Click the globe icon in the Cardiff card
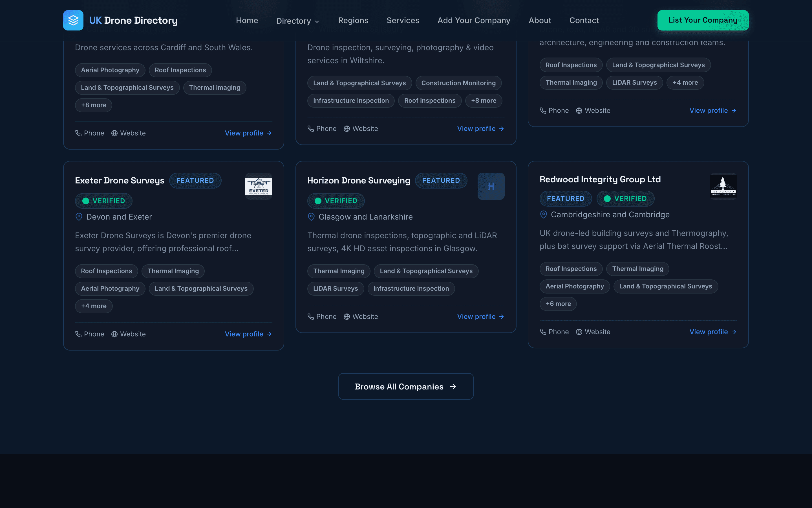The image size is (812, 508). (114, 133)
